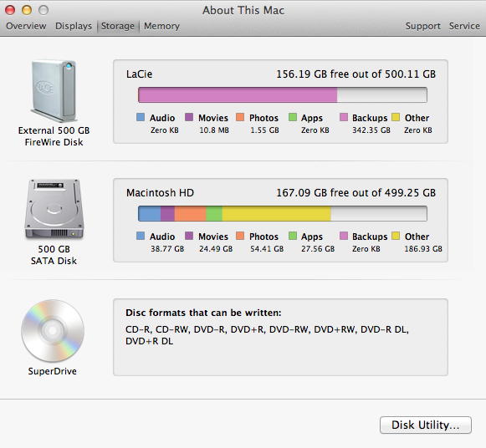Click the SuperDrive disc icon

[x=53, y=331]
